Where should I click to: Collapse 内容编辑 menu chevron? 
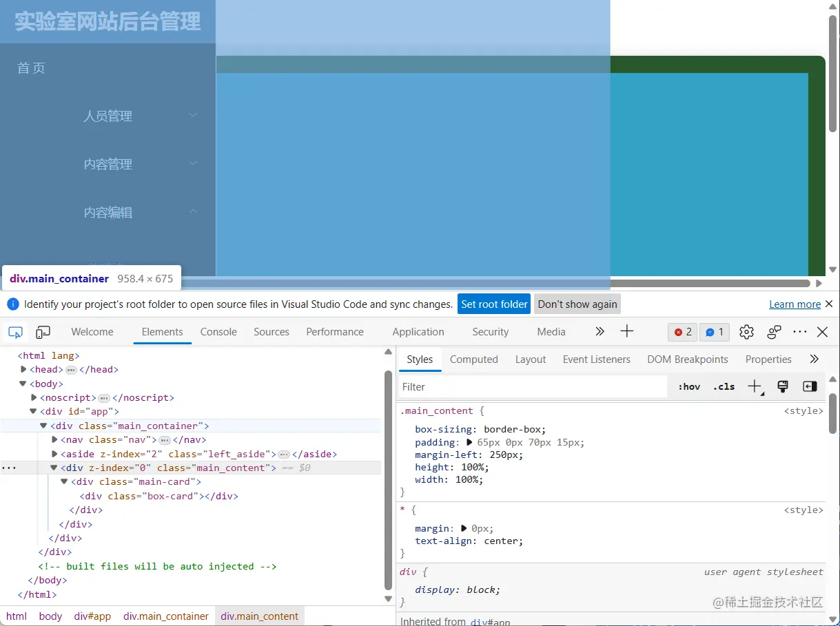point(194,211)
